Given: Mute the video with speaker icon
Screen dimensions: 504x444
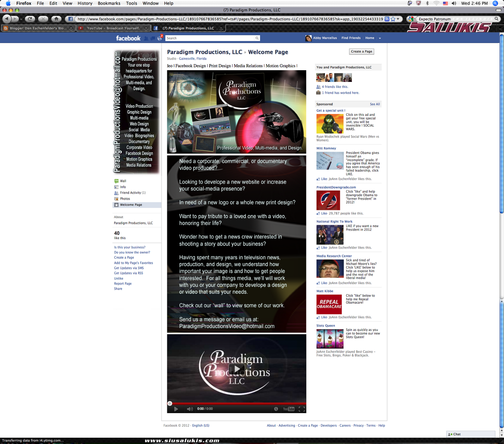Looking at the screenshot, I should pos(190,409).
